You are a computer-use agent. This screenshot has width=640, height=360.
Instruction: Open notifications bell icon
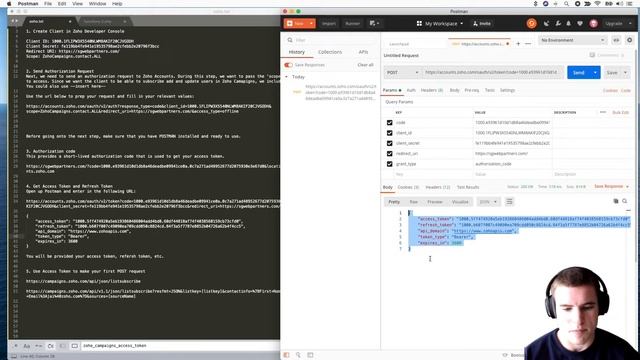[x=569, y=24]
